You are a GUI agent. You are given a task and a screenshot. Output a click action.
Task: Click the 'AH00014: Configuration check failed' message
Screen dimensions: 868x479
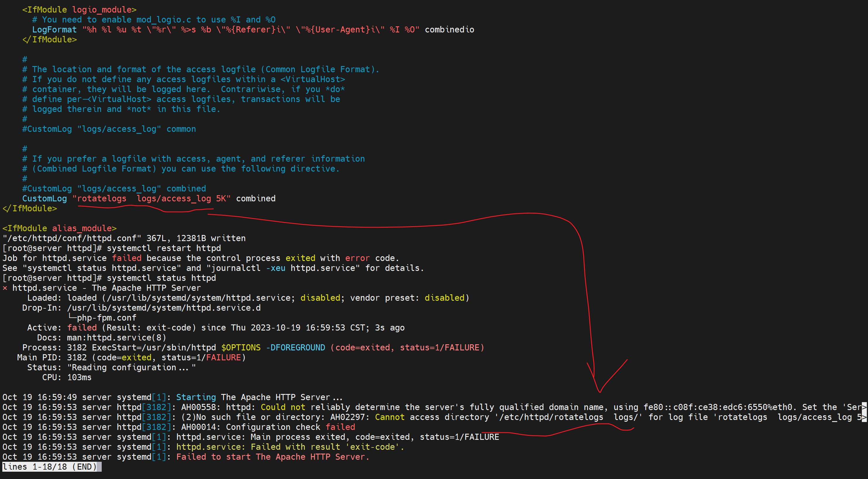(x=268, y=427)
